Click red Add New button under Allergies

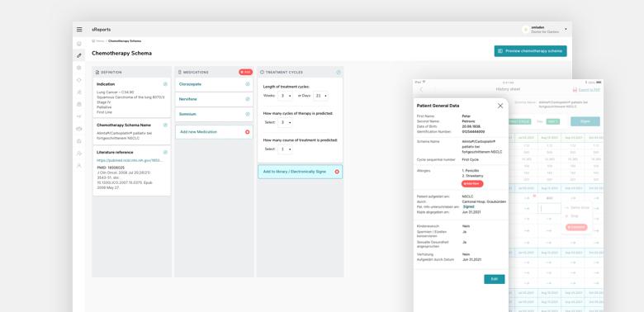(472, 183)
